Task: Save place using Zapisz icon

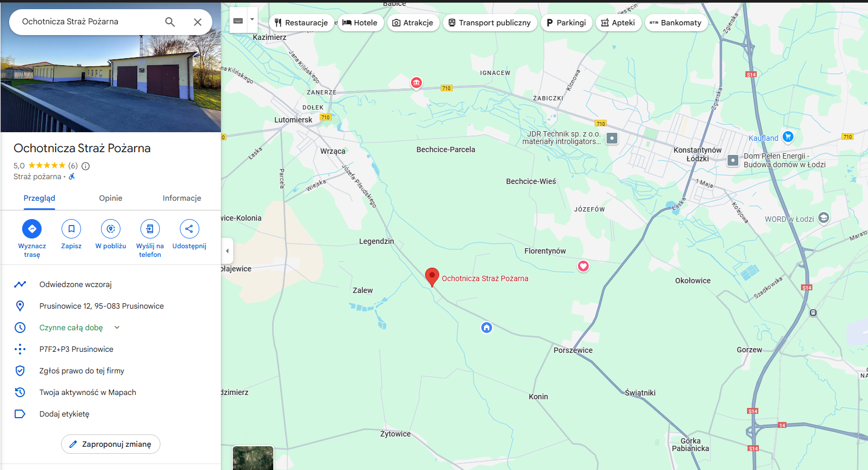Action: click(71, 229)
